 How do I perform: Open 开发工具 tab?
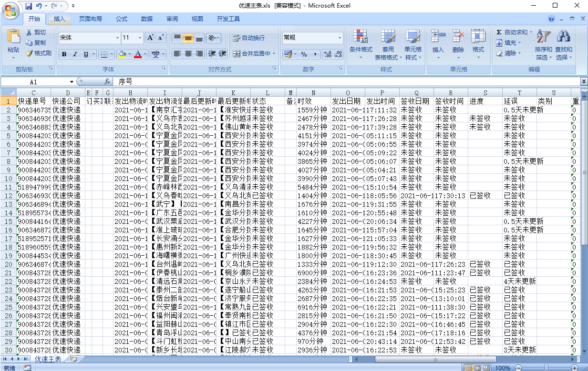click(228, 19)
